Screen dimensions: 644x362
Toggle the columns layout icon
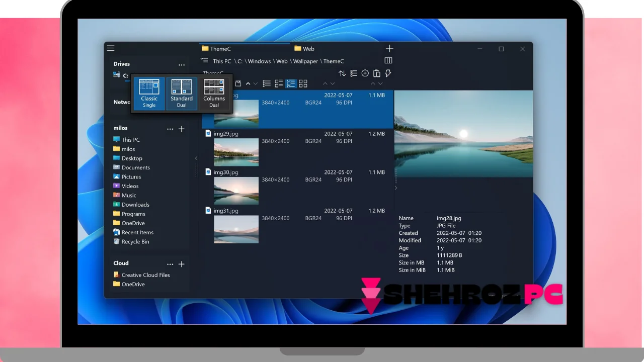(x=388, y=60)
